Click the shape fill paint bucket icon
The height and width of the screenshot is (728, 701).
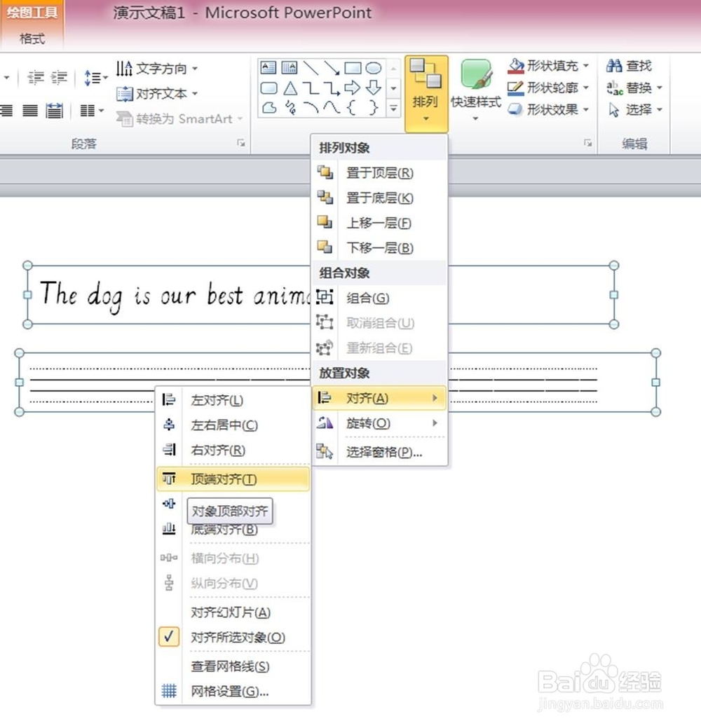[516, 66]
